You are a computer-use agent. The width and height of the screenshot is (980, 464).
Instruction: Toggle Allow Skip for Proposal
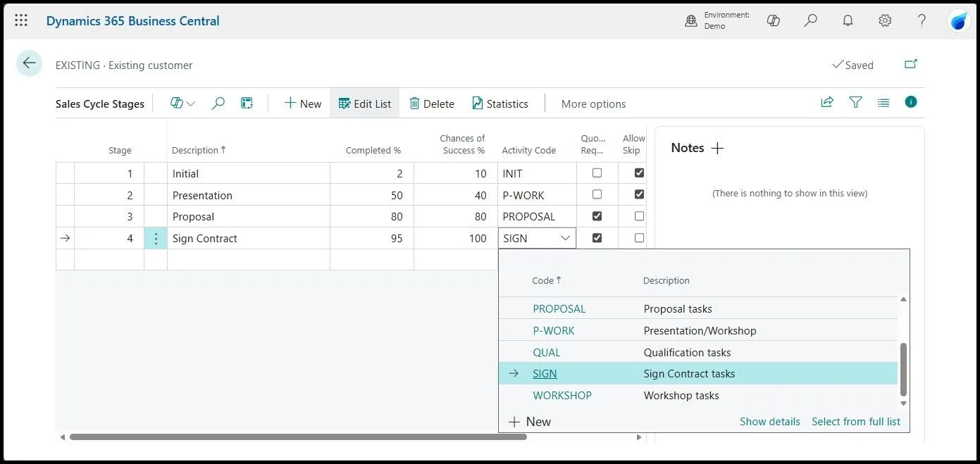(639, 216)
